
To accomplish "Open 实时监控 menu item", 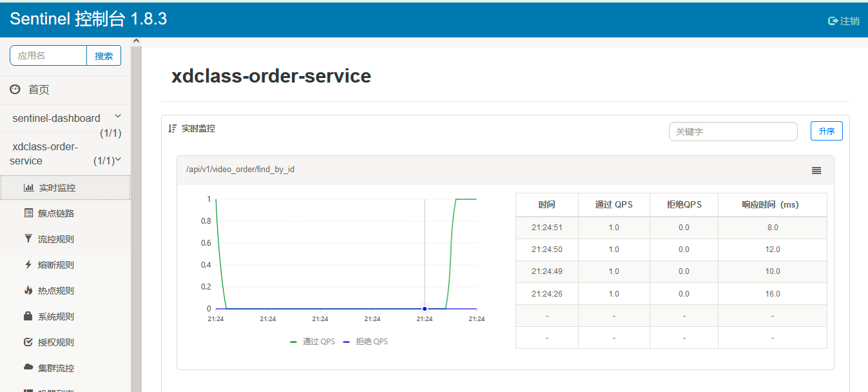I will (x=65, y=188).
